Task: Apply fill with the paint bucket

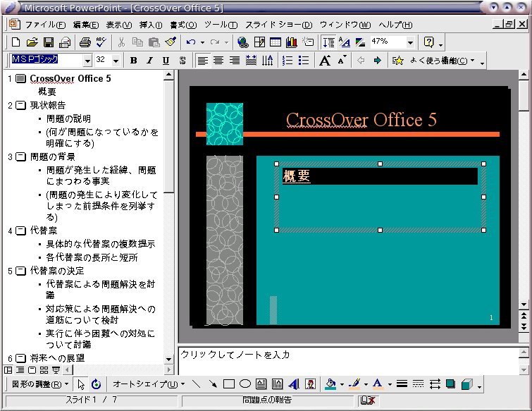Action: (x=330, y=384)
